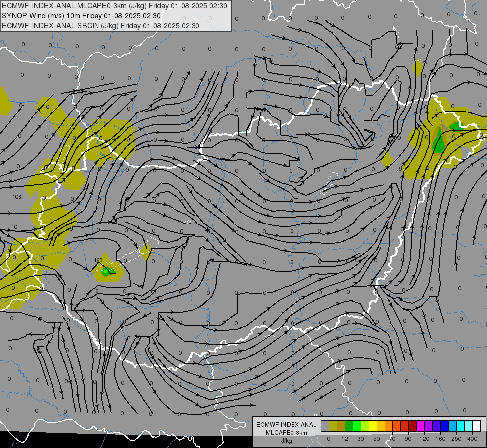Click the legend value label 90
This screenshot has width=487, height=448.
pyautogui.click(x=408, y=439)
